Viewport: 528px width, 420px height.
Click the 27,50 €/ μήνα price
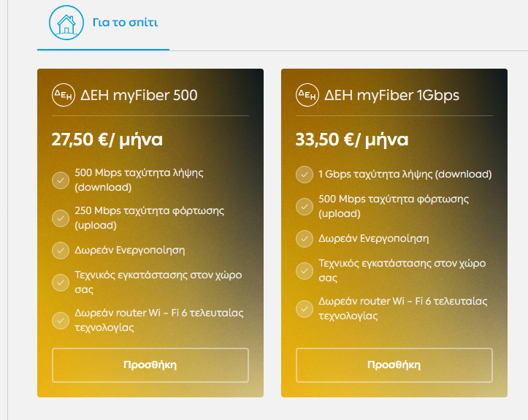coord(107,140)
